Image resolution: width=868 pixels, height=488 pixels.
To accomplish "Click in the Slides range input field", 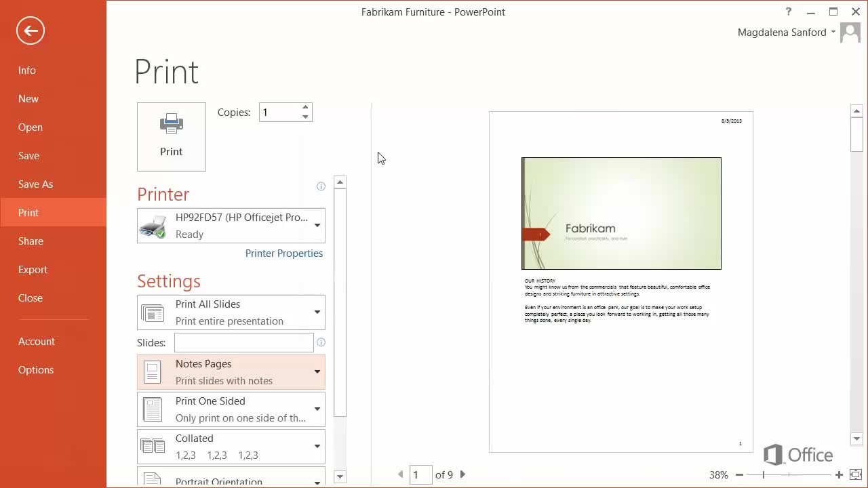I will pyautogui.click(x=244, y=342).
